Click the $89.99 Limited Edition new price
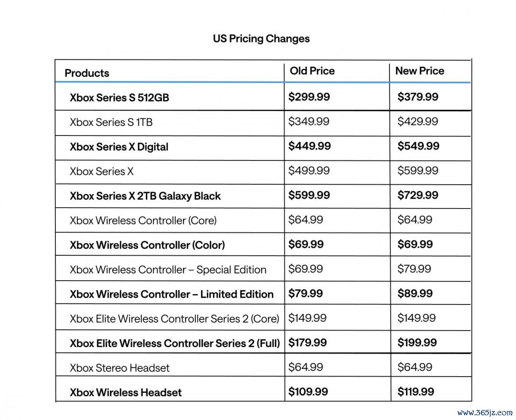 click(415, 294)
